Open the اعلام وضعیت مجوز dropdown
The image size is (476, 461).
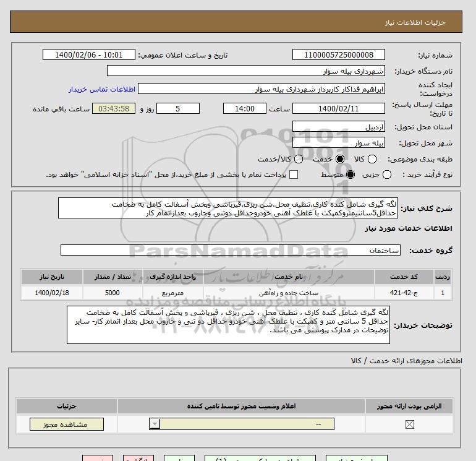pos(242,424)
